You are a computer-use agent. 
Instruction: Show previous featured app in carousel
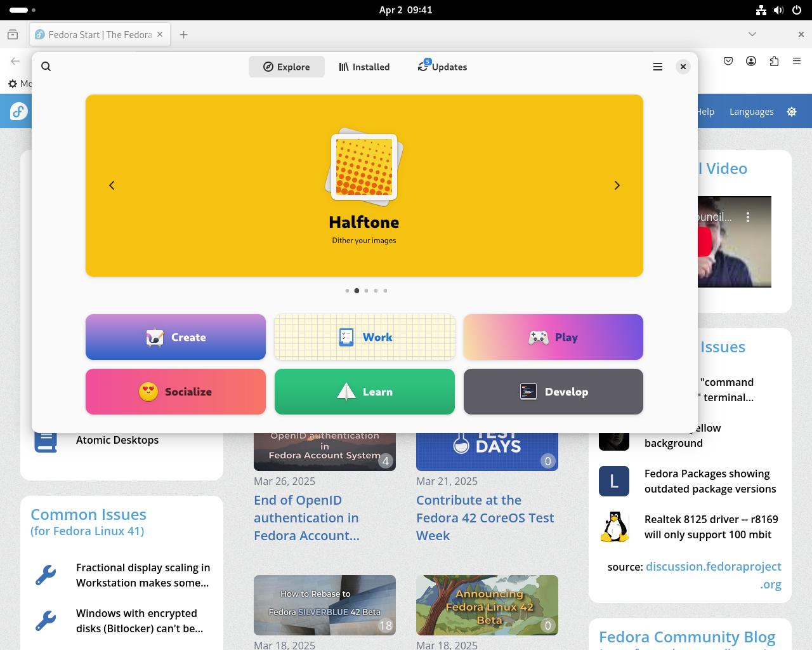coord(112,185)
